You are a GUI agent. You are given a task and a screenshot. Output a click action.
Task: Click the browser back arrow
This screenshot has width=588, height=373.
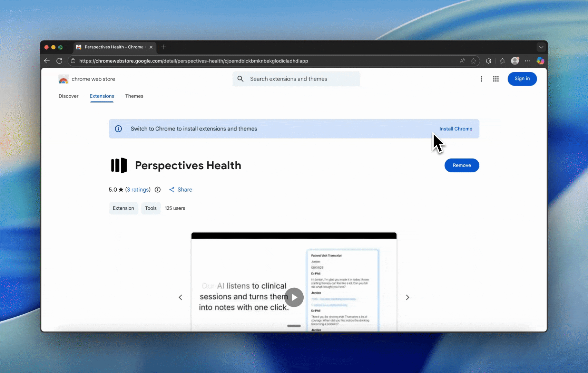pos(47,61)
